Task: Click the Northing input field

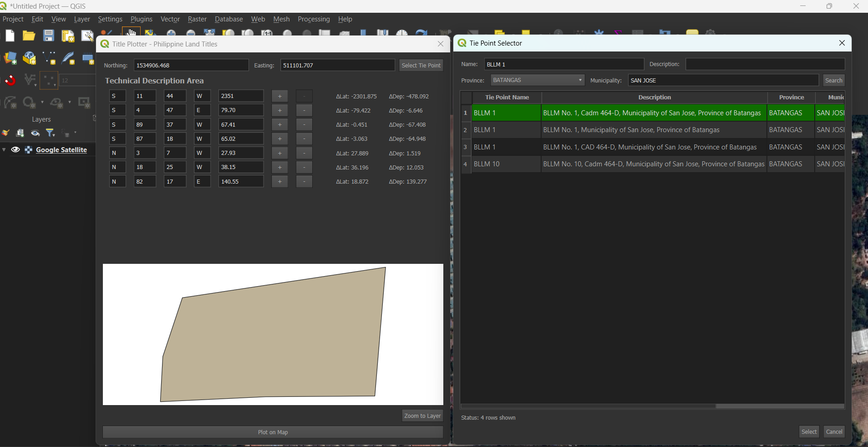Action: [x=191, y=65]
